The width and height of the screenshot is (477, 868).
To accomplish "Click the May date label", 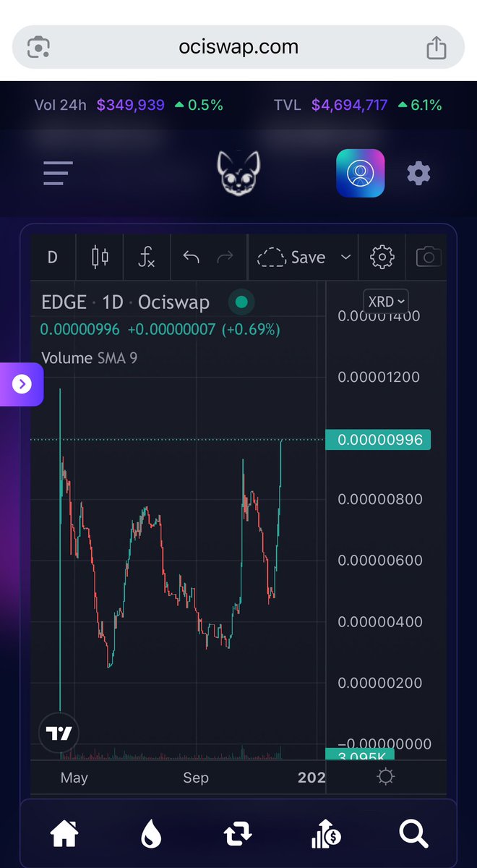I will (x=74, y=778).
